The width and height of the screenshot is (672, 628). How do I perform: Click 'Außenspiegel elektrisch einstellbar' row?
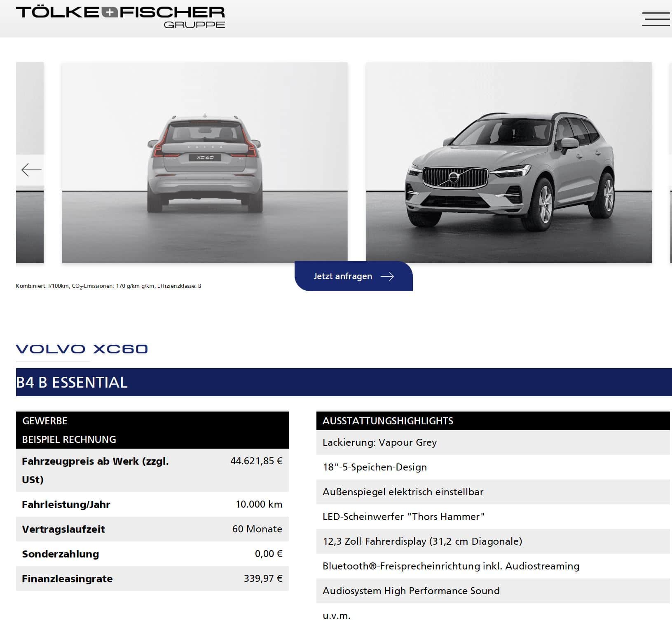(493, 492)
